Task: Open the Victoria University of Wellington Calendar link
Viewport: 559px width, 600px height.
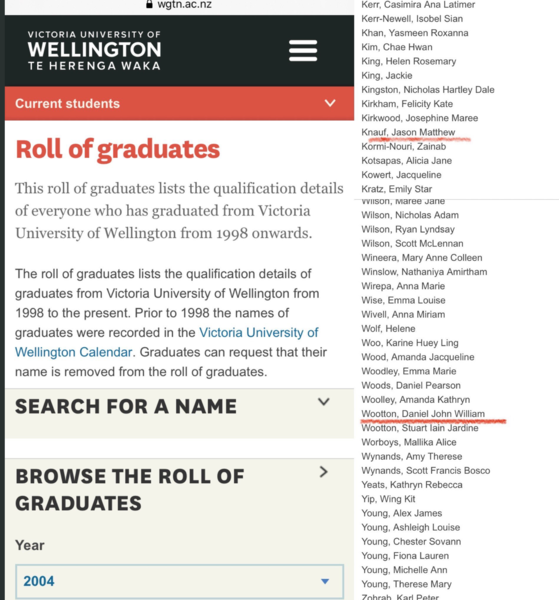Action: pos(166,342)
